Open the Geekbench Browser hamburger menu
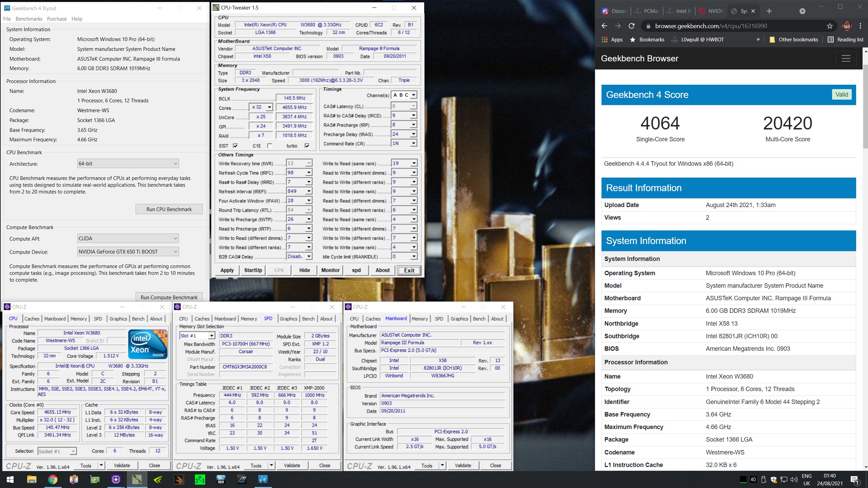This screenshot has width=868, height=488. pos(846,58)
